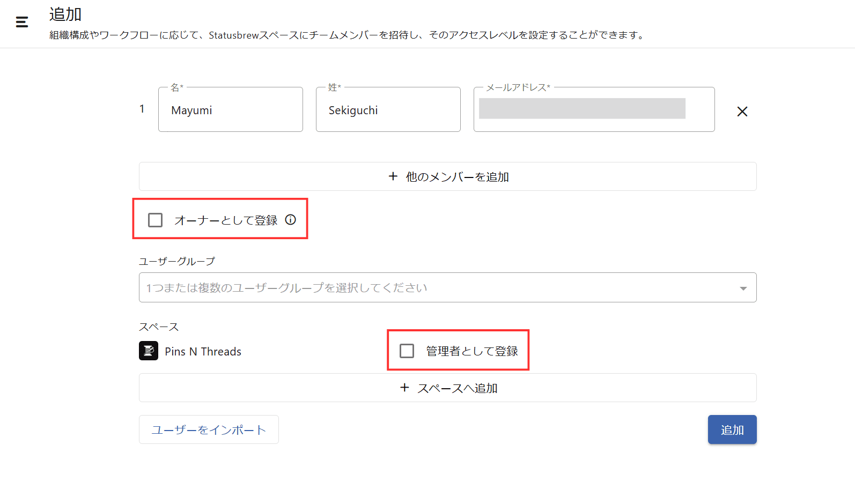This screenshot has height=504, width=855.
Task: Click into the メールアドレス input field
Action: pos(594,110)
